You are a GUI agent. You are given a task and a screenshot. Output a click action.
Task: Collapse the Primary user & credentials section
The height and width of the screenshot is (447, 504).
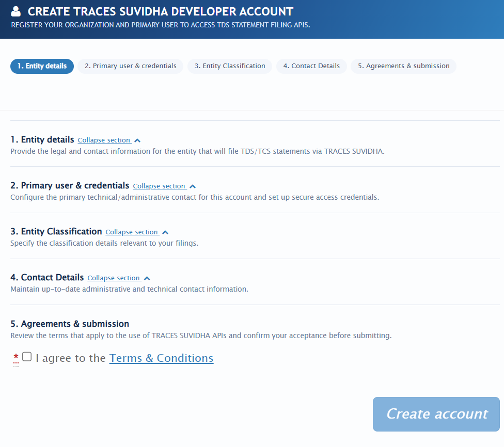click(x=160, y=186)
